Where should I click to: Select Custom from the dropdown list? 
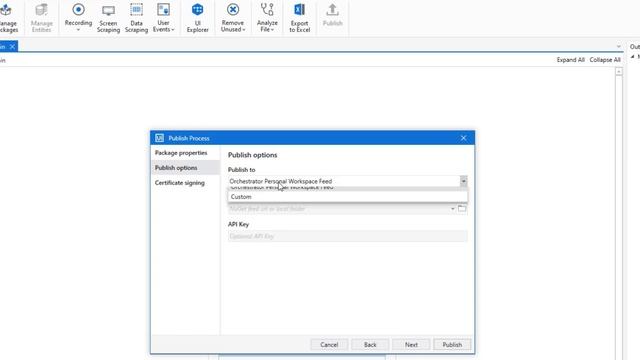point(347,197)
